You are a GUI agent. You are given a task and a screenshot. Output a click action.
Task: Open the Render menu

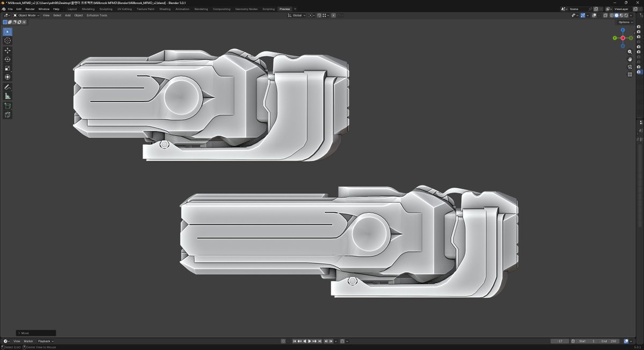[x=30, y=9]
